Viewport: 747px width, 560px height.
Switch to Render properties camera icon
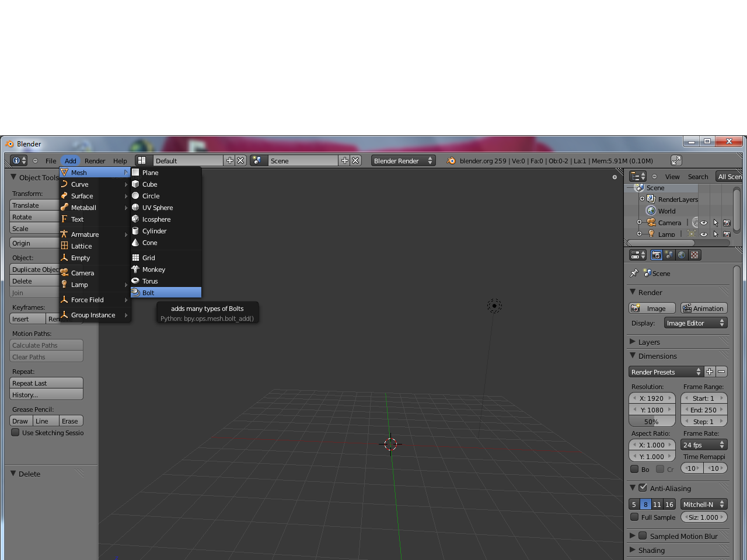tap(657, 255)
